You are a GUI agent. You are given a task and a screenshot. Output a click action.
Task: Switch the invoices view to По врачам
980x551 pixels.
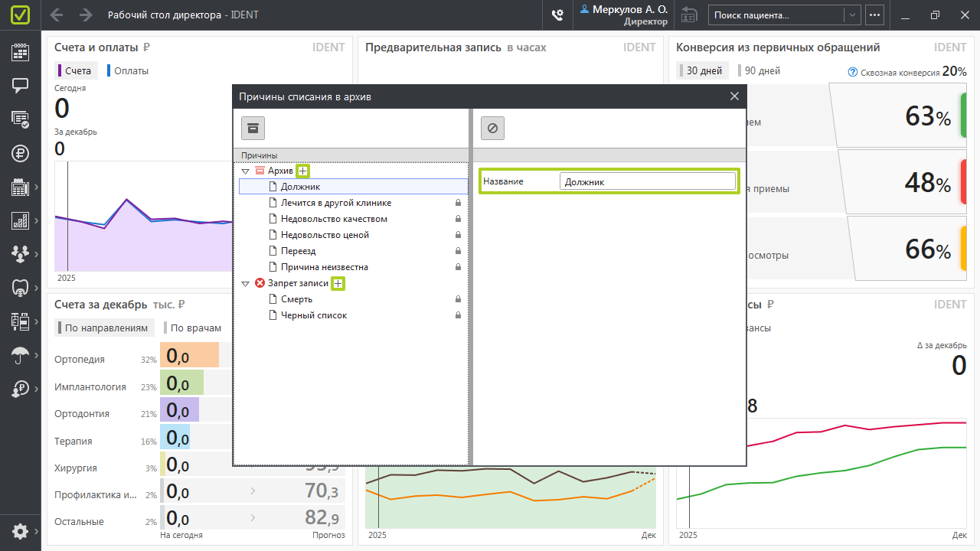click(x=195, y=328)
